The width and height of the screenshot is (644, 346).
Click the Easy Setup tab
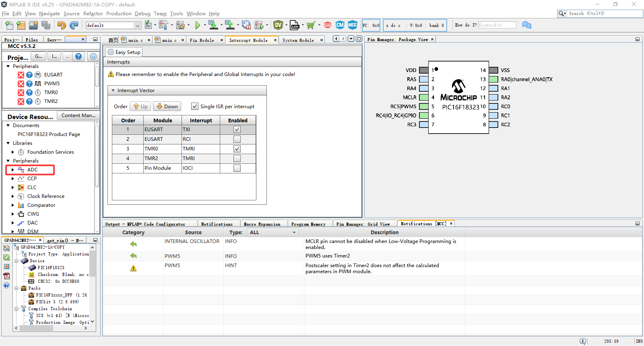124,52
